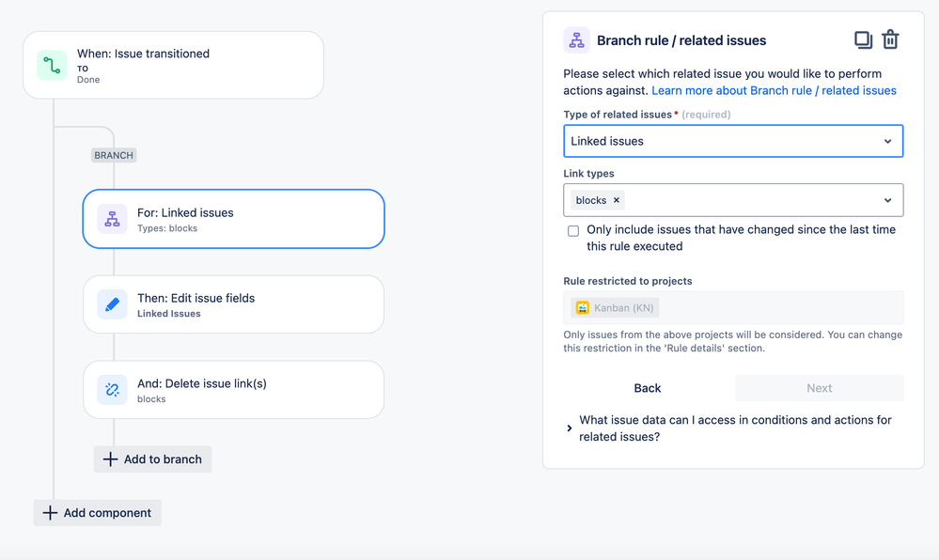Click the duplicate component icon
The width and height of the screenshot is (939, 560).
tap(863, 40)
